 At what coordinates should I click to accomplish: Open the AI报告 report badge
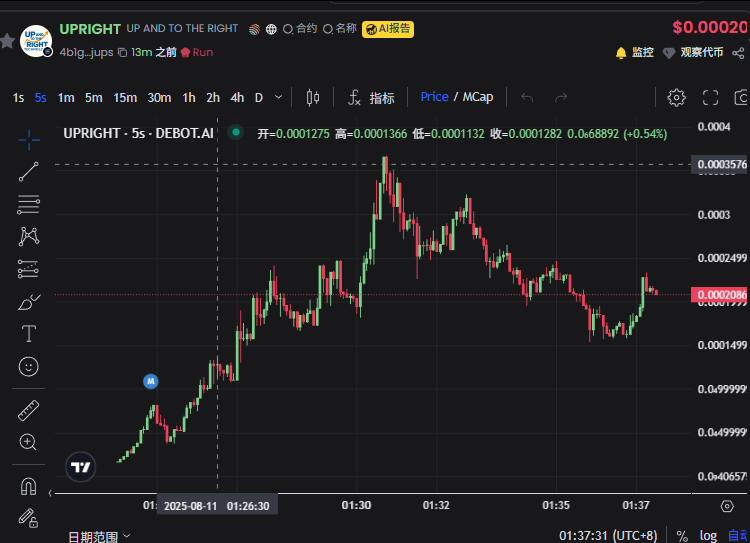388,29
